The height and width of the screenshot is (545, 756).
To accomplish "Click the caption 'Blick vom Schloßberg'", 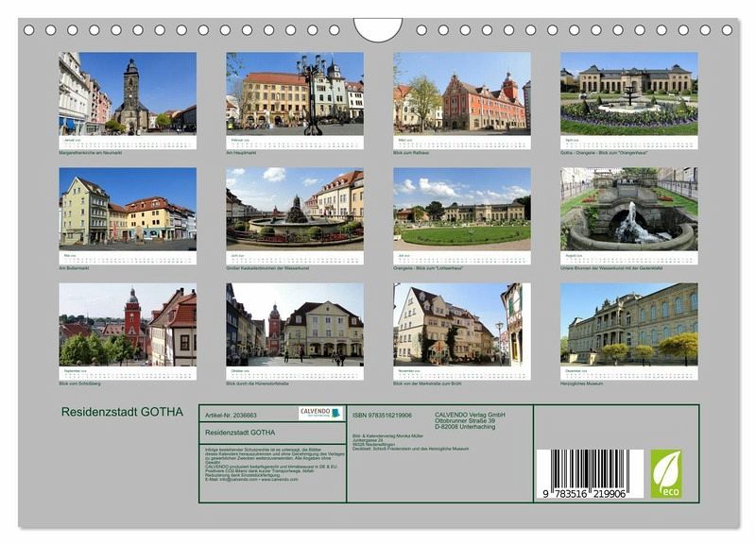I will tap(79, 383).
